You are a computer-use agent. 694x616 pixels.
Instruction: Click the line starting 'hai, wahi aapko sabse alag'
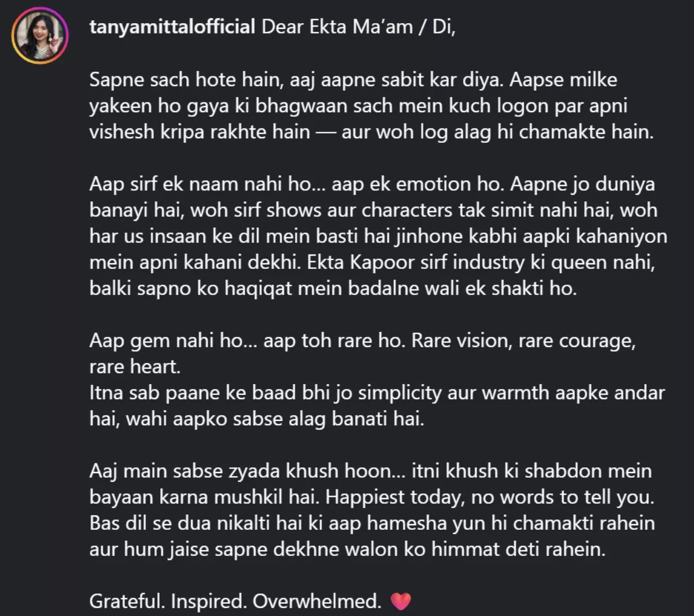pyautogui.click(x=257, y=419)
